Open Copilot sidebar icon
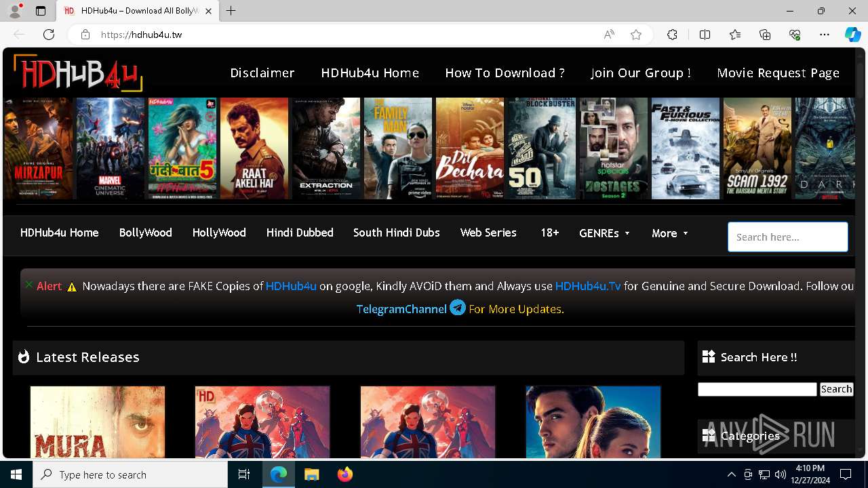Image resolution: width=868 pixels, height=488 pixels. tap(852, 35)
